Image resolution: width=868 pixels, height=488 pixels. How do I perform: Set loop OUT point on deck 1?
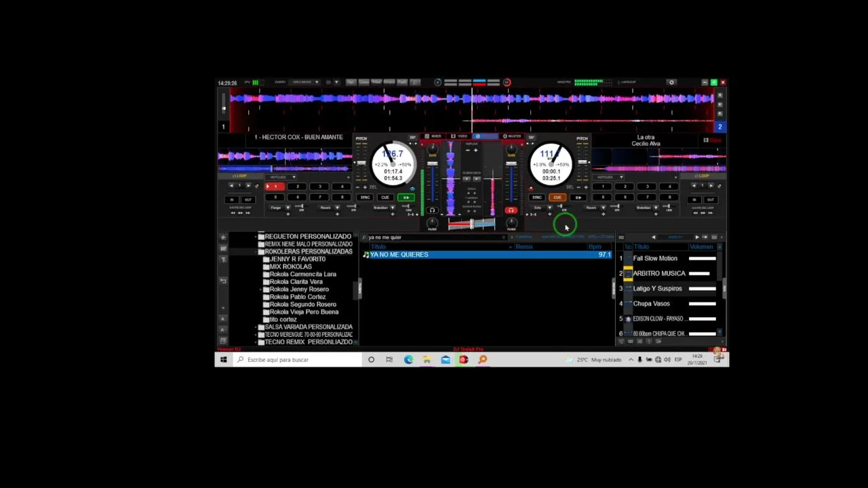tap(248, 200)
